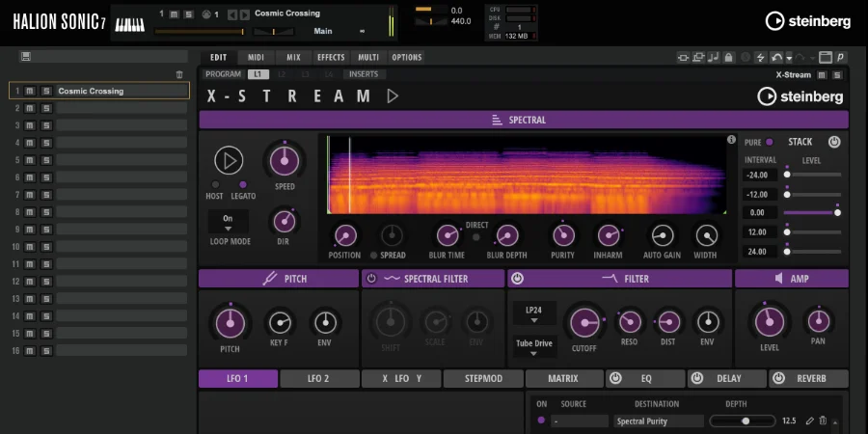Toggle the music notes icon in the toolbar
868x434 pixels.
(714, 57)
